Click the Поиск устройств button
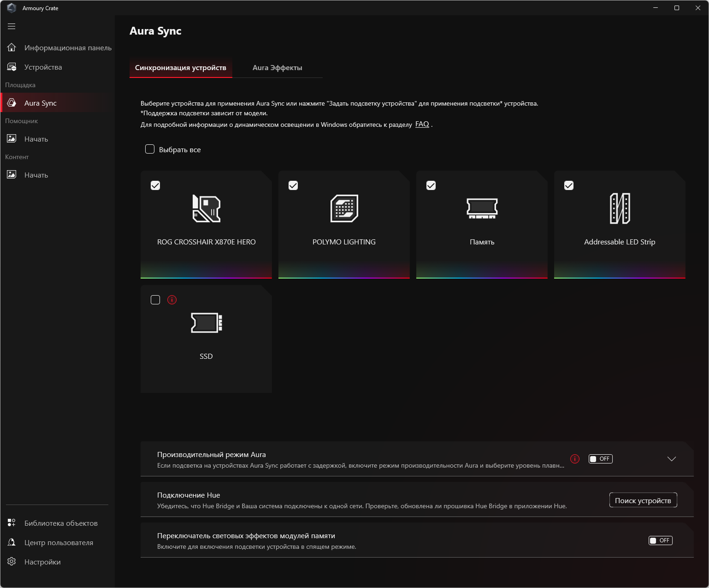The image size is (709, 588). 643,500
